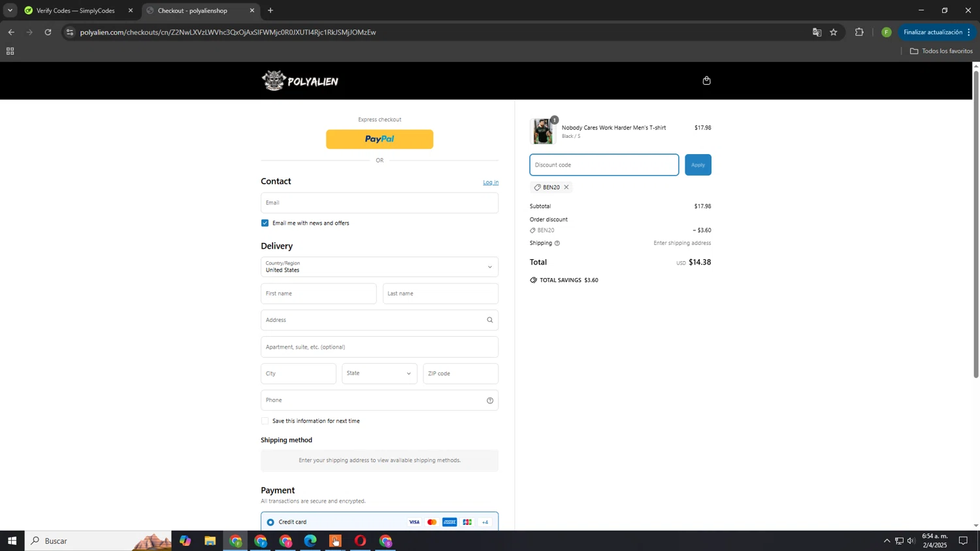Open the Windows Start menu

point(12,541)
